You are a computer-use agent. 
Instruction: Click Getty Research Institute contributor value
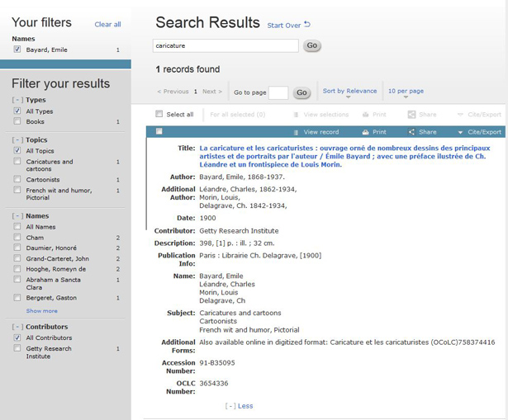click(x=239, y=231)
